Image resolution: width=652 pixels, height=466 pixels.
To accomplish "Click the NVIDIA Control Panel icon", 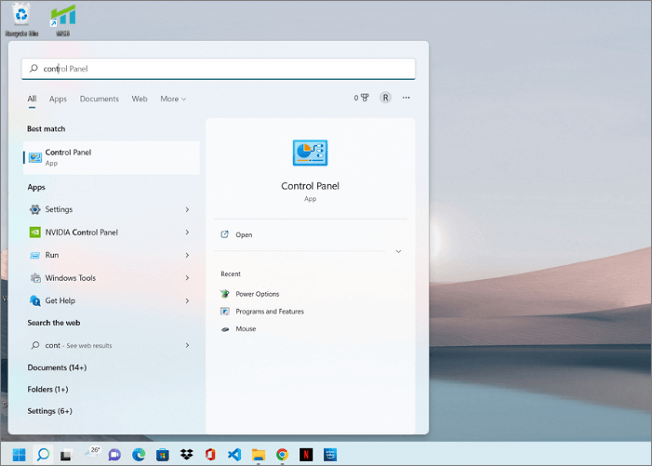I will 35,232.
